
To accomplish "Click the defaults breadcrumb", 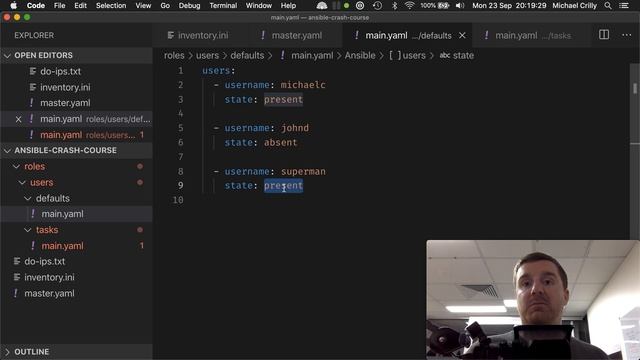I will tap(247, 56).
